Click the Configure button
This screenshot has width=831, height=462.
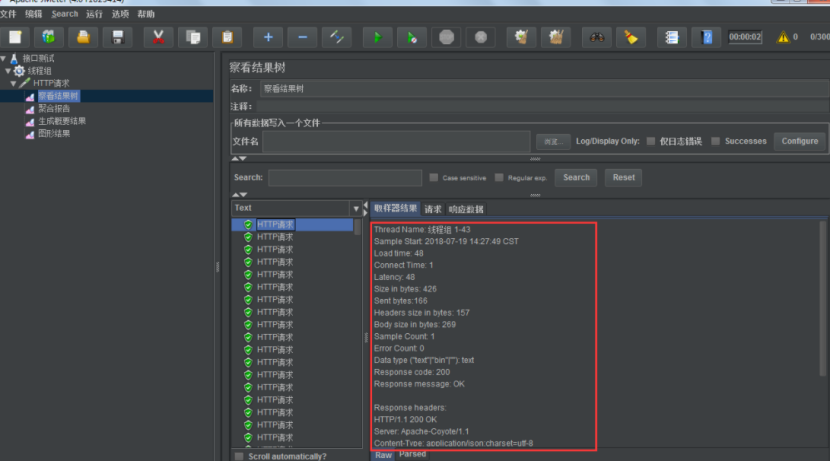coord(799,142)
